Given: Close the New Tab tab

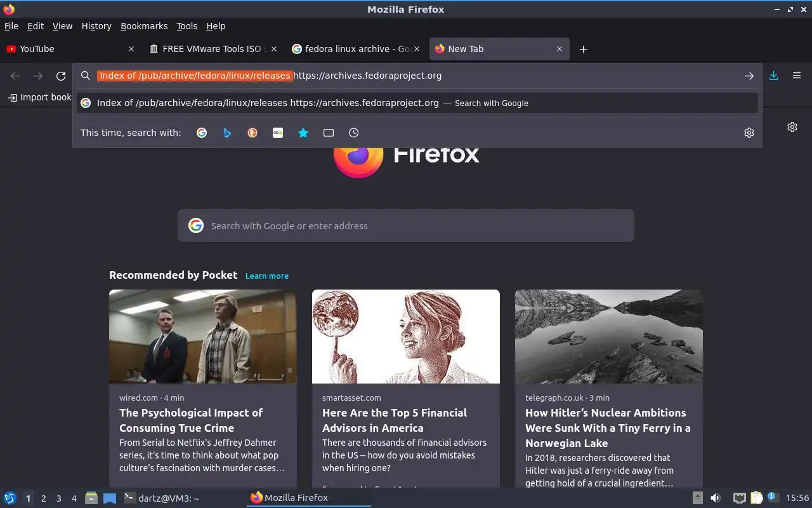Looking at the screenshot, I should click(560, 49).
